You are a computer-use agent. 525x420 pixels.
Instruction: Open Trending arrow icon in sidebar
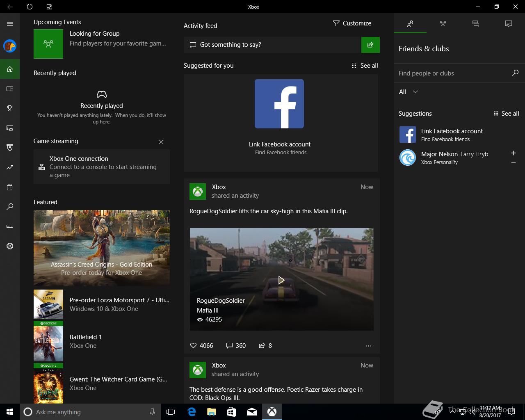pyautogui.click(x=10, y=167)
